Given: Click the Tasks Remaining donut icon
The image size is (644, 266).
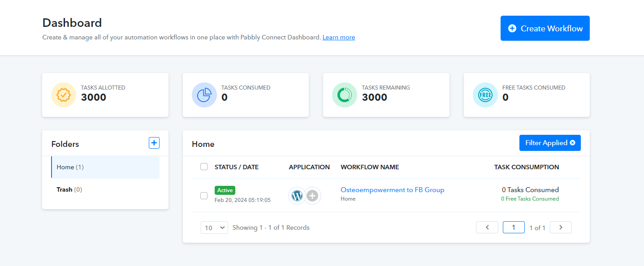Looking at the screenshot, I should [x=345, y=95].
